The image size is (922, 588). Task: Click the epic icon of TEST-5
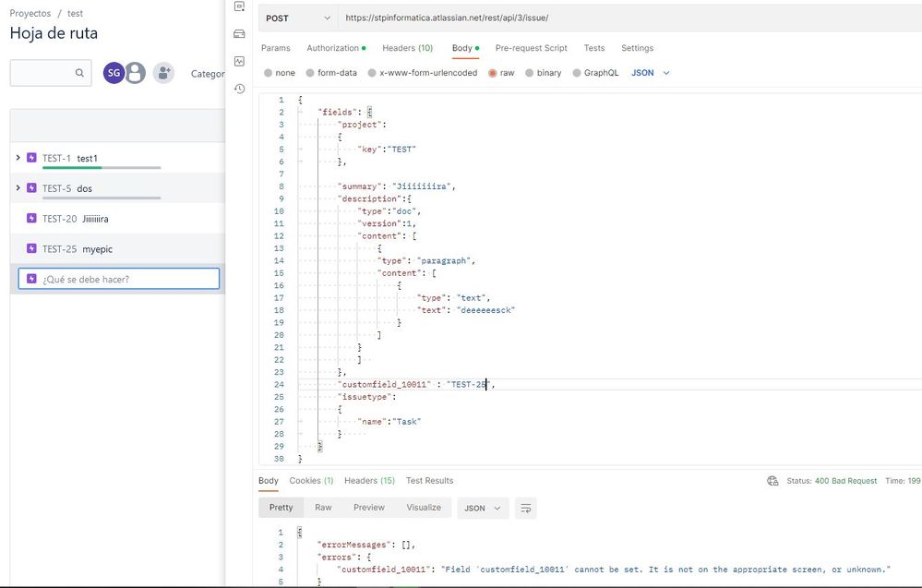[x=31, y=187]
